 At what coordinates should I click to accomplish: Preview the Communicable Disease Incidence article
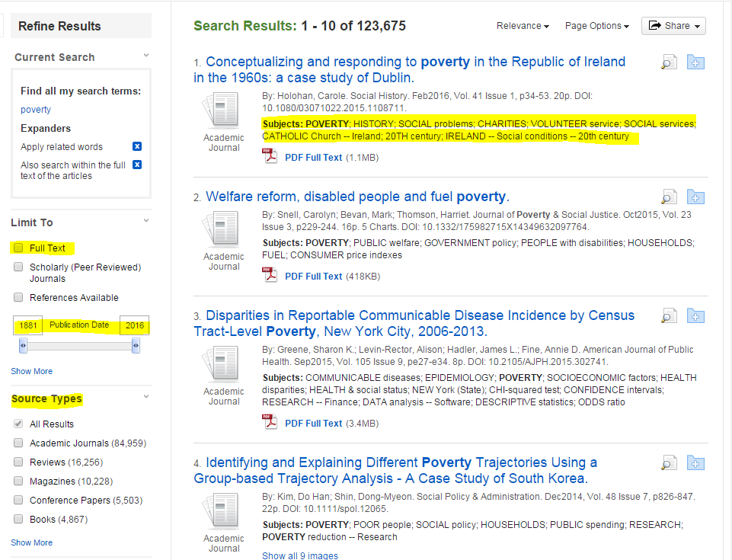click(668, 315)
